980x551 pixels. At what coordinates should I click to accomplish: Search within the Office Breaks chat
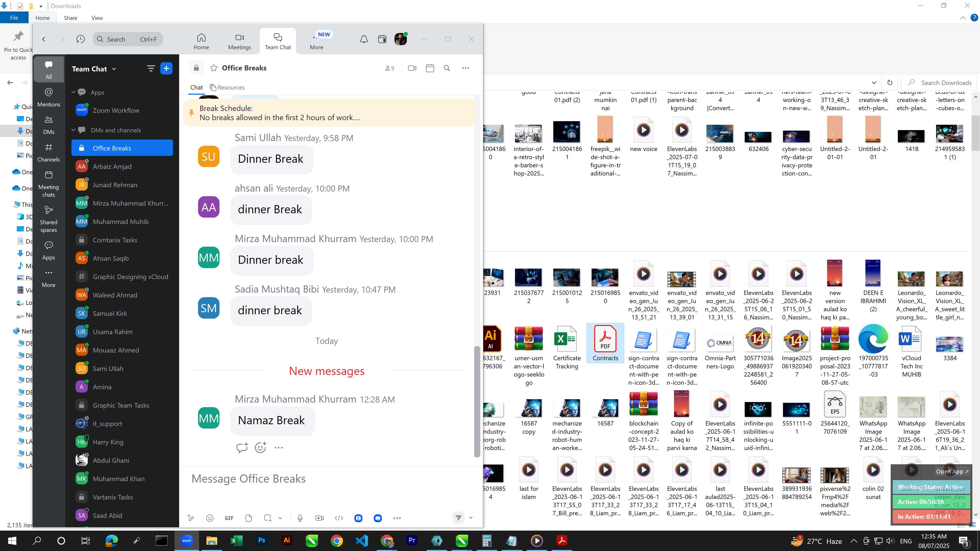pyautogui.click(x=447, y=68)
